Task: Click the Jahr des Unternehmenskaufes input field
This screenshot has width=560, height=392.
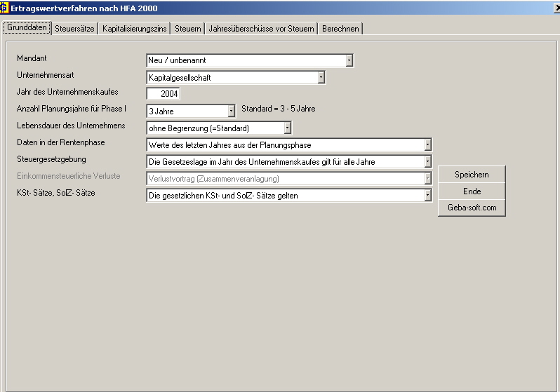Action: [x=164, y=94]
